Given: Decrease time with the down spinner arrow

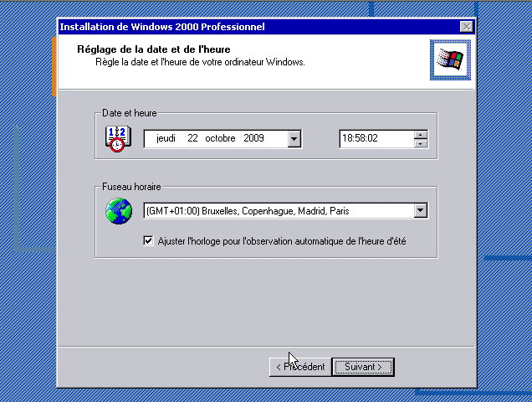Looking at the screenshot, I should (421, 143).
